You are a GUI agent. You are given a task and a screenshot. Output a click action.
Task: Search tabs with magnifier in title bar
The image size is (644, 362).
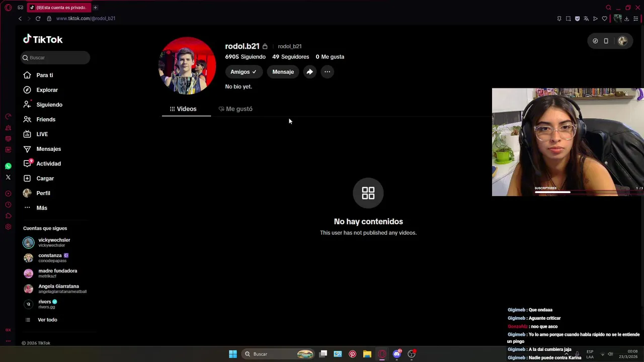tap(608, 8)
